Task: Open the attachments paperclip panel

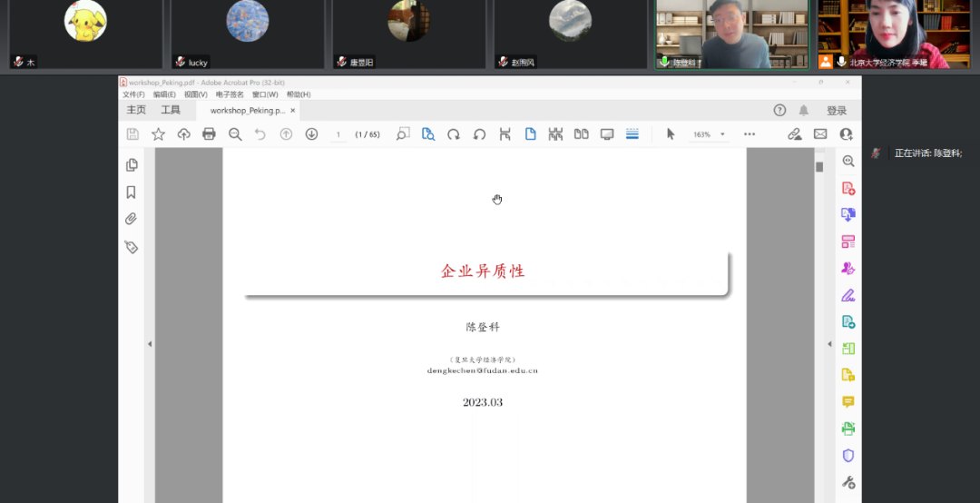Action: coord(131,220)
